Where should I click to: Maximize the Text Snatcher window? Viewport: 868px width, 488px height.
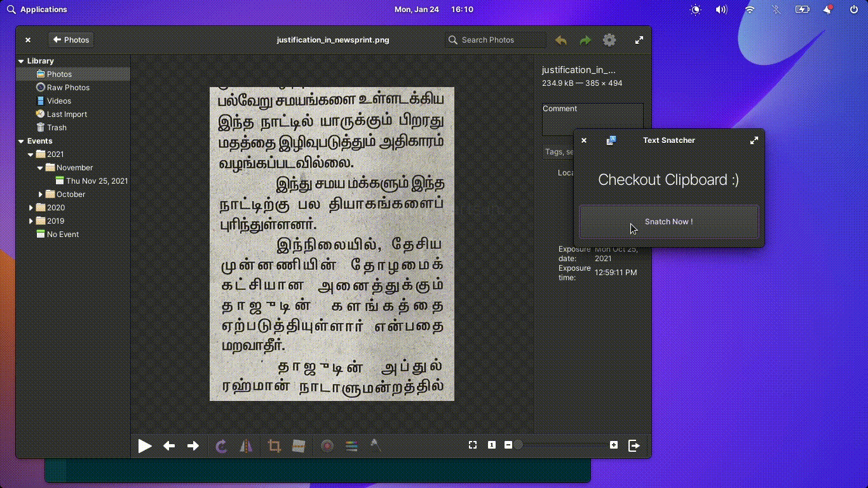coord(754,140)
